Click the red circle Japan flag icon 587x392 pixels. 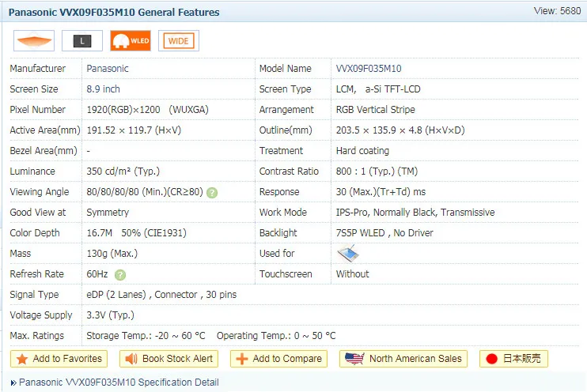tap(491, 359)
